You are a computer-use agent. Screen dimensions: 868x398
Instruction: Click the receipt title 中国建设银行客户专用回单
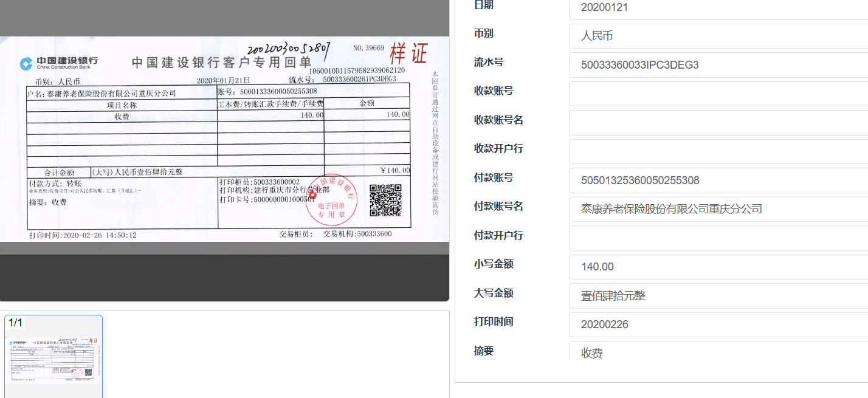[x=221, y=62]
